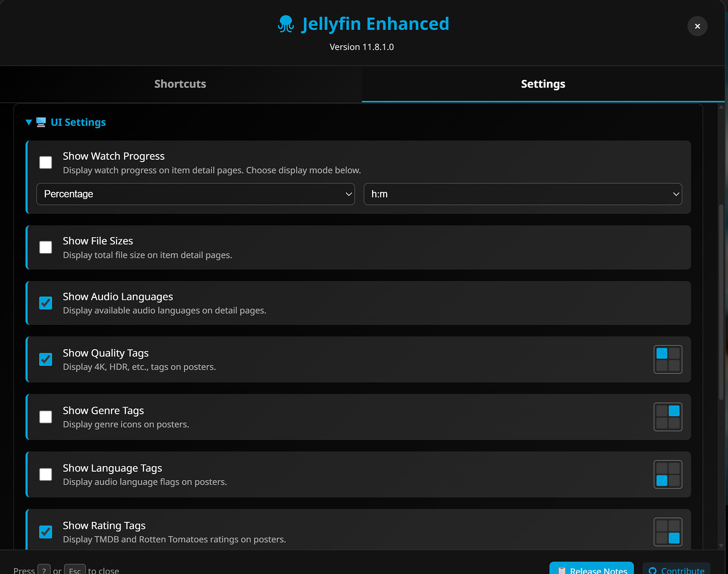The image size is (728, 574).
Task: Click "Display available audio languages on detail pages."
Action: [x=165, y=311]
